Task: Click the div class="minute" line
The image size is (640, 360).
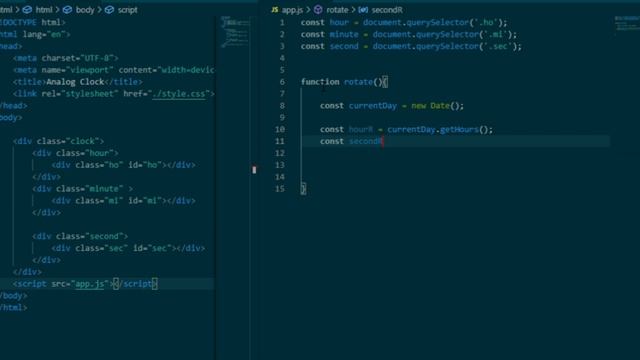Action: pos(82,189)
